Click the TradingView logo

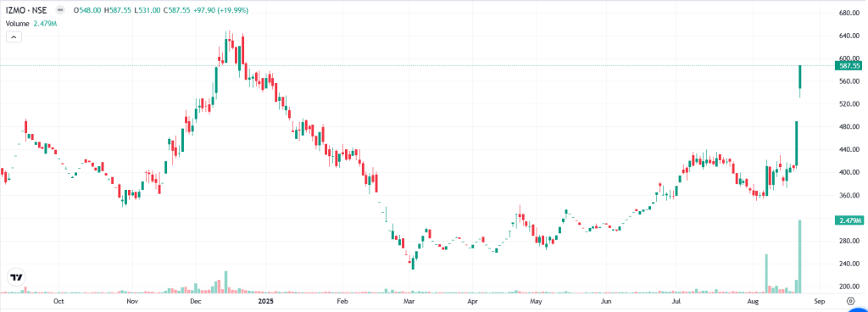point(17,277)
